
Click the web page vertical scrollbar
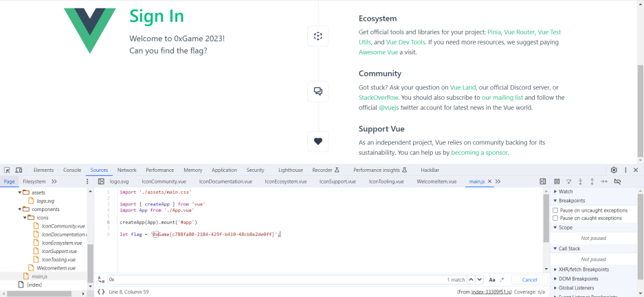click(641, 111)
